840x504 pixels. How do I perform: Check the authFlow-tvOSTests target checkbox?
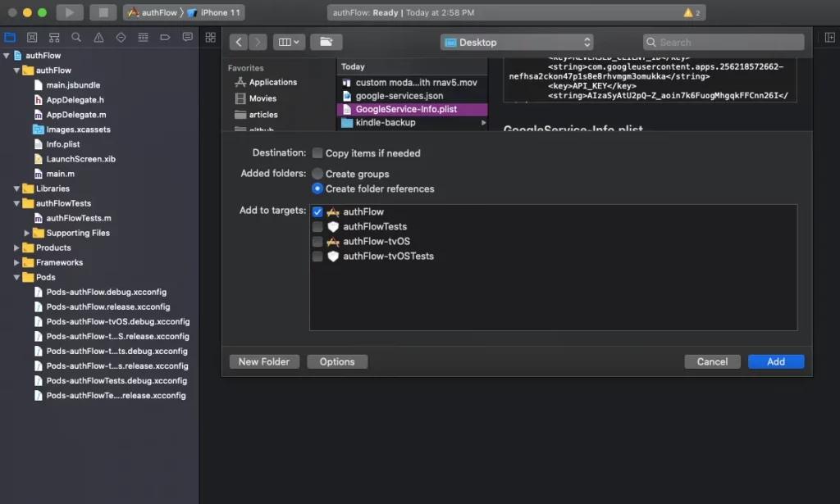(317, 257)
